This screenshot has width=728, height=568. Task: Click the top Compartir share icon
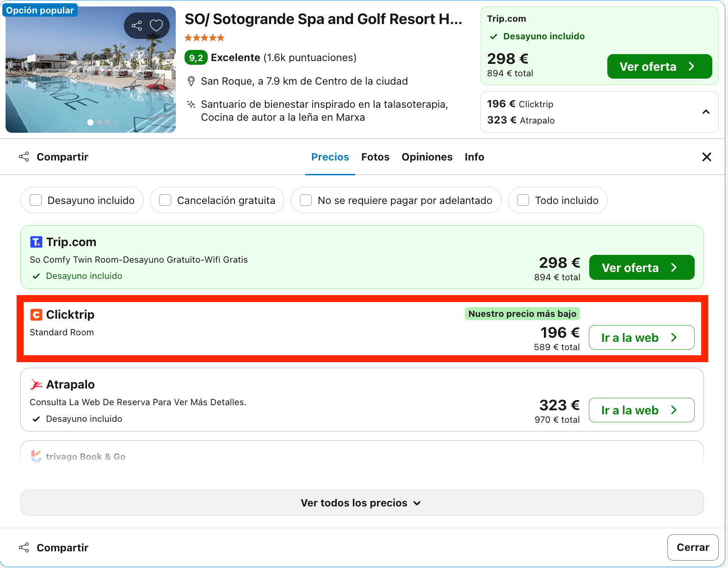tap(24, 157)
